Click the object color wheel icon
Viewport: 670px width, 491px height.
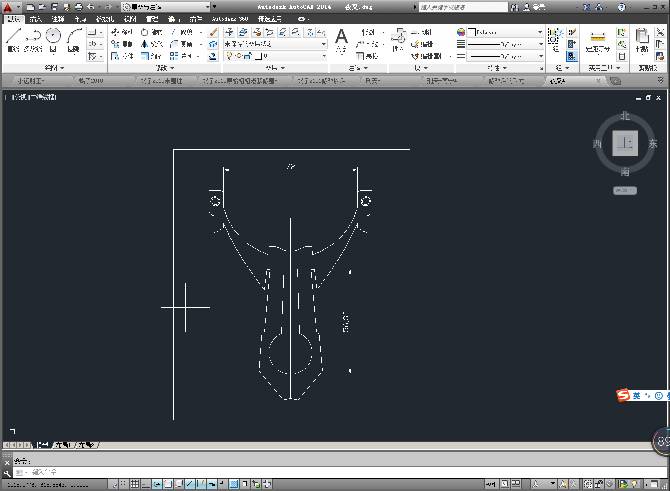pos(461,32)
